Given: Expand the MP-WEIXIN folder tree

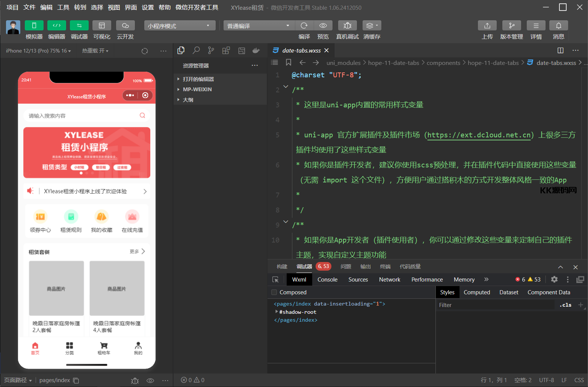Looking at the screenshot, I should [220, 89].
